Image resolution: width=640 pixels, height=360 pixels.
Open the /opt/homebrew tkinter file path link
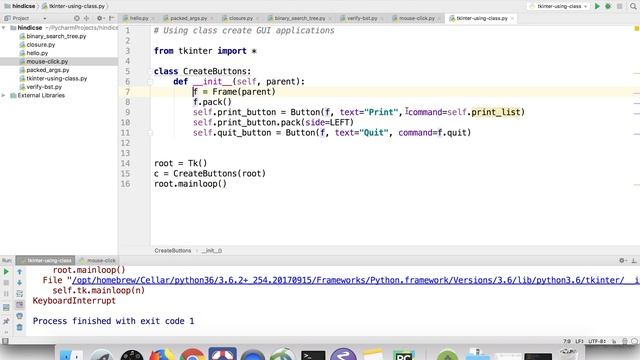click(355, 280)
